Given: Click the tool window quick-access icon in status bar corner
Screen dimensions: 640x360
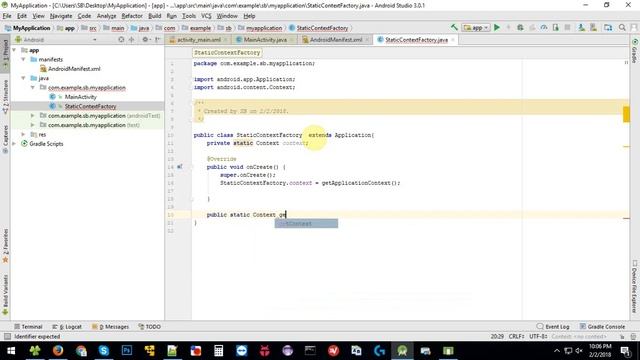Looking at the screenshot, I should point(7,336).
